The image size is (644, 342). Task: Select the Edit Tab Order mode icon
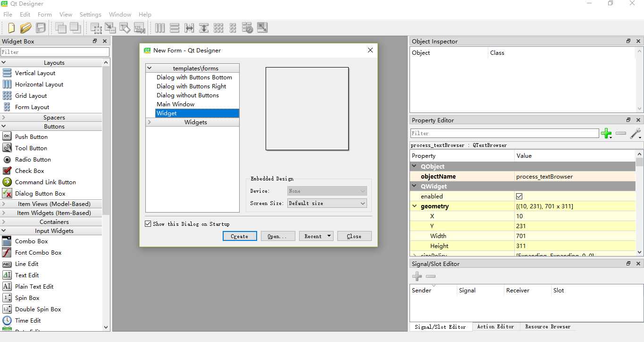(139, 28)
